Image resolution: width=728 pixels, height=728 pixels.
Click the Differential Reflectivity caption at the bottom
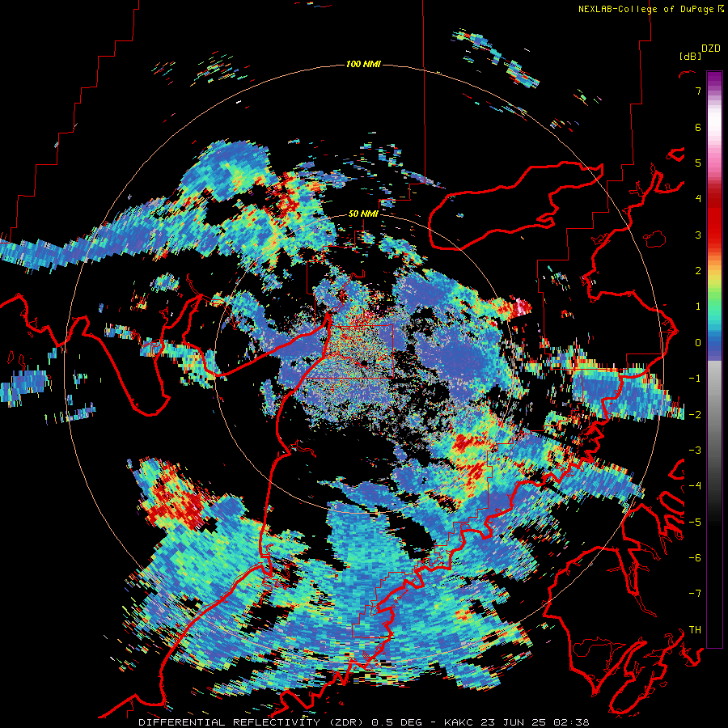363,722
